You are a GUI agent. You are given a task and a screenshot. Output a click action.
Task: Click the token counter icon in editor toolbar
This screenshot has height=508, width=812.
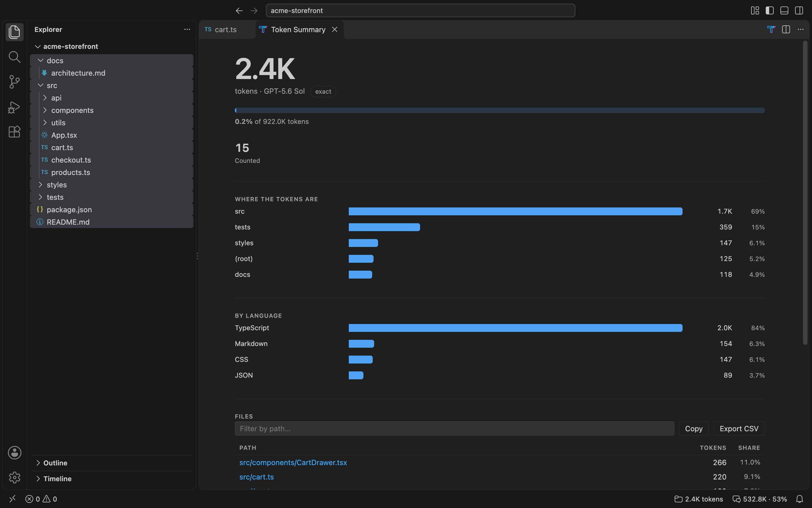[x=771, y=30]
